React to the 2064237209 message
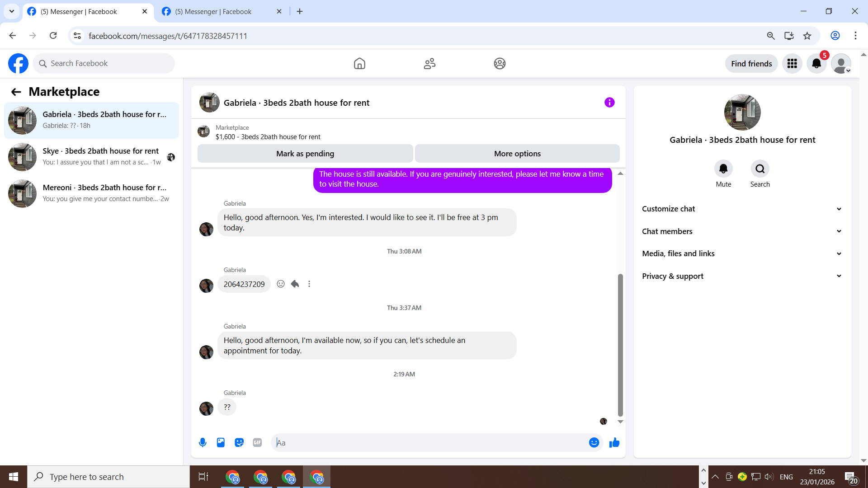 [x=281, y=284]
